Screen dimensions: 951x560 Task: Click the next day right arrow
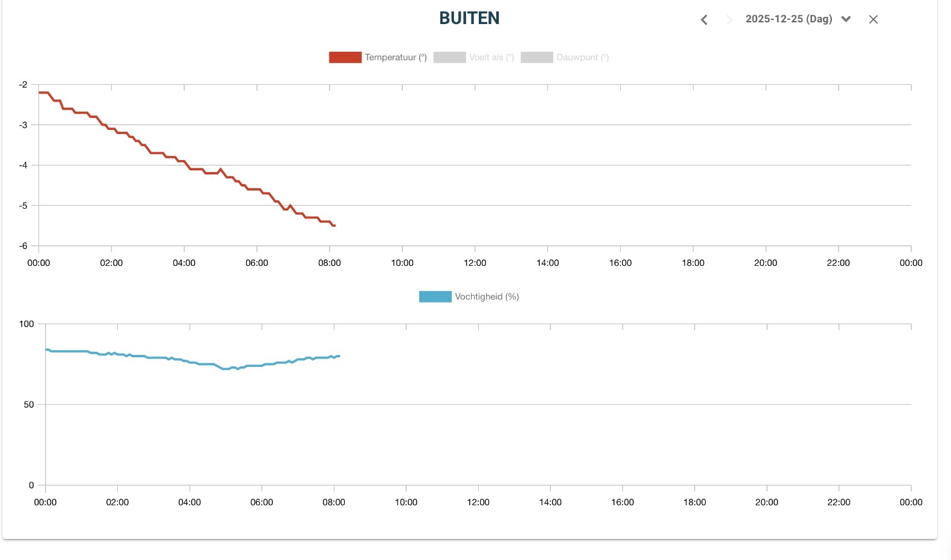point(729,20)
